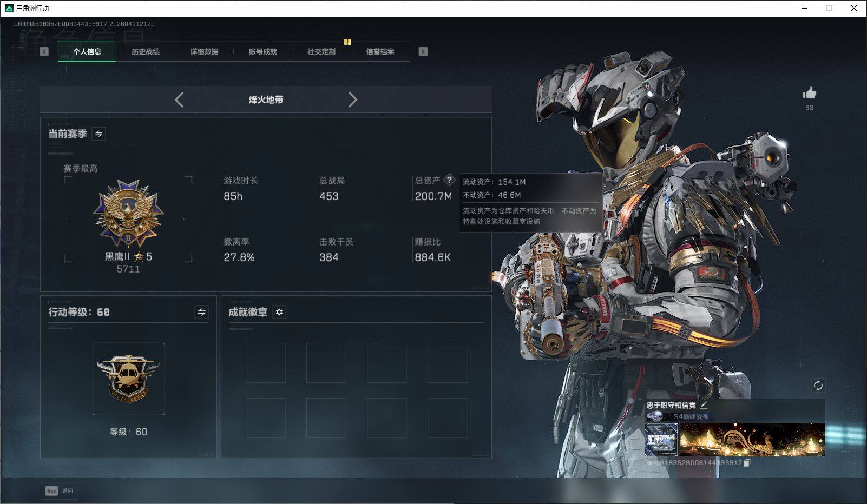867x504 pixels.
Task: Close the 三角洲行动 window
Action: [x=854, y=8]
